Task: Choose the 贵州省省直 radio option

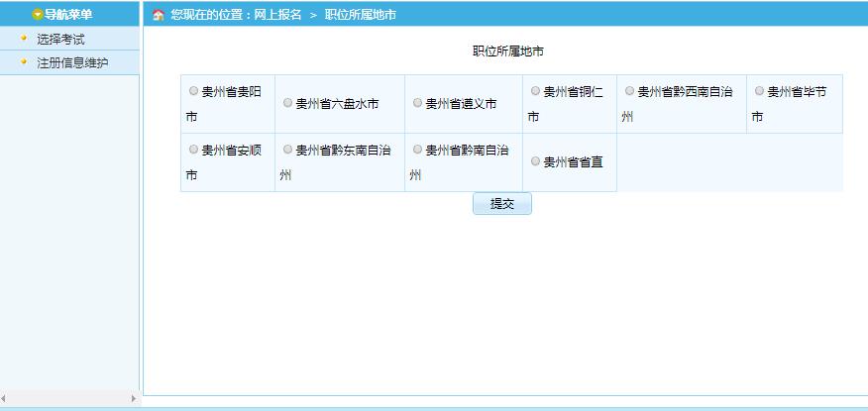Action: [535, 160]
